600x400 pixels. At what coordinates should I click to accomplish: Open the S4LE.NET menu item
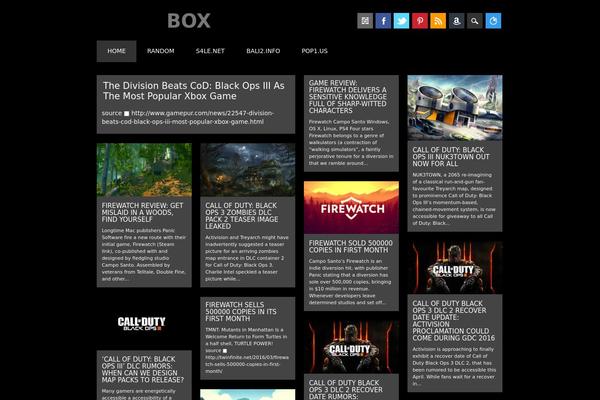(x=210, y=51)
